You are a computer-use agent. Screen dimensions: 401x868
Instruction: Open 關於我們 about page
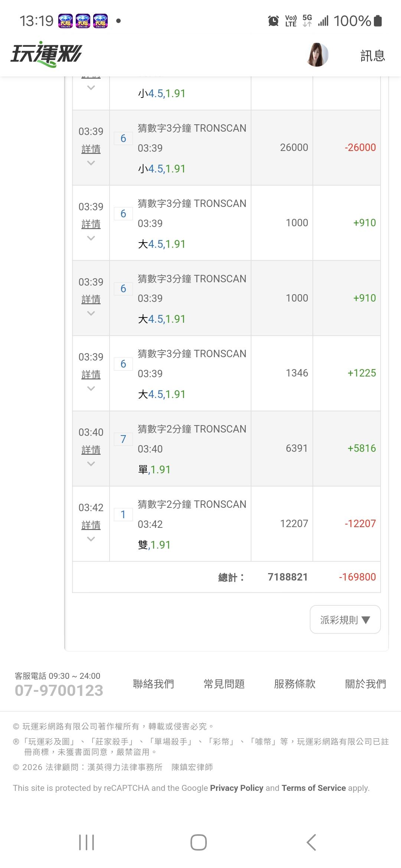[x=365, y=684]
